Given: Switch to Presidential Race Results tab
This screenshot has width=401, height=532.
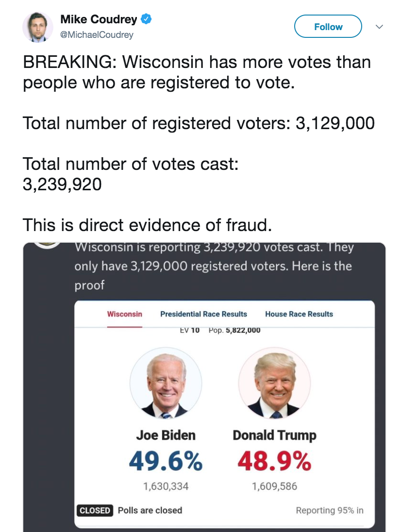Looking at the screenshot, I should 203,314.
